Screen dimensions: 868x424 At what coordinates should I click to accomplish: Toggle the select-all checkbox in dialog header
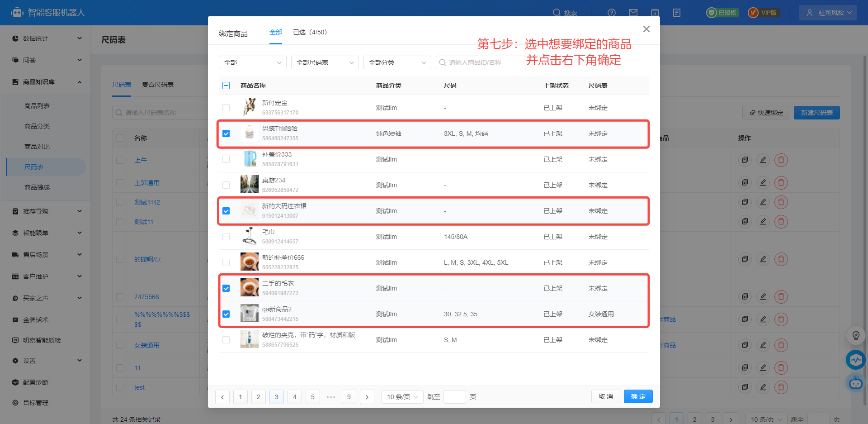(x=226, y=86)
